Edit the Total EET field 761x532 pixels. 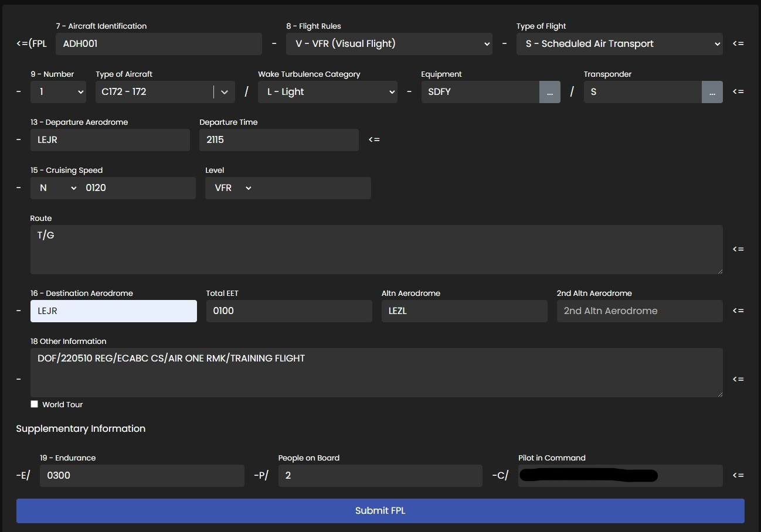click(x=289, y=311)
